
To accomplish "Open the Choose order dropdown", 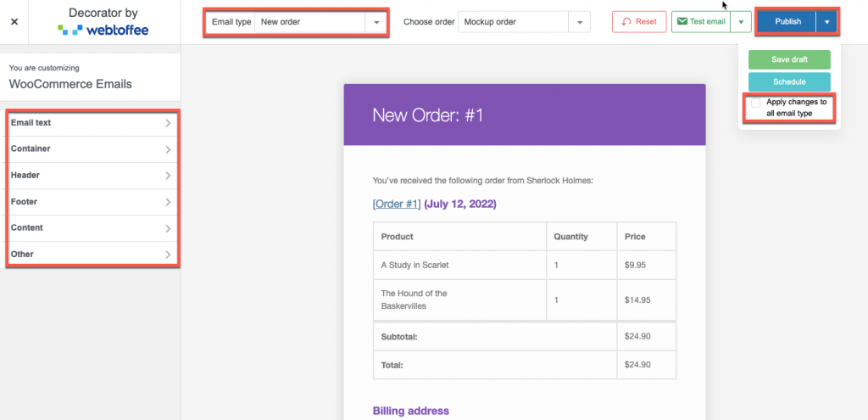I will point(524,22).
